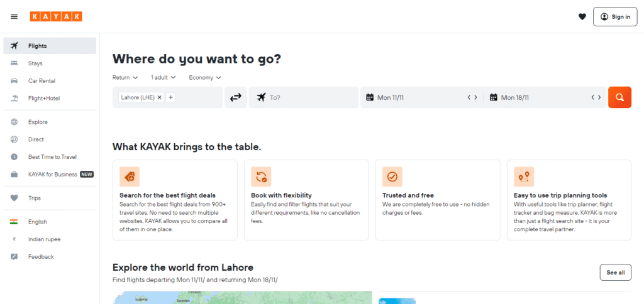Change currency from Indian rupee
The width and height of the screenshot is (644, 304).
coord(50,239)
